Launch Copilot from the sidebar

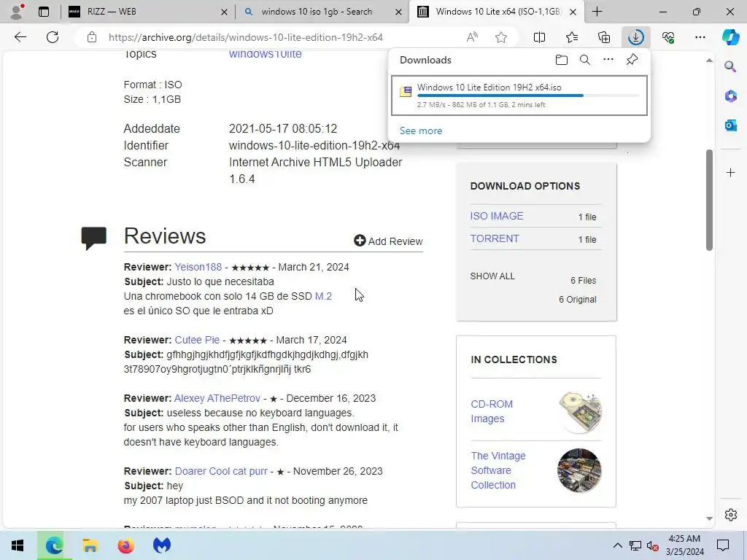click(730, 37)
